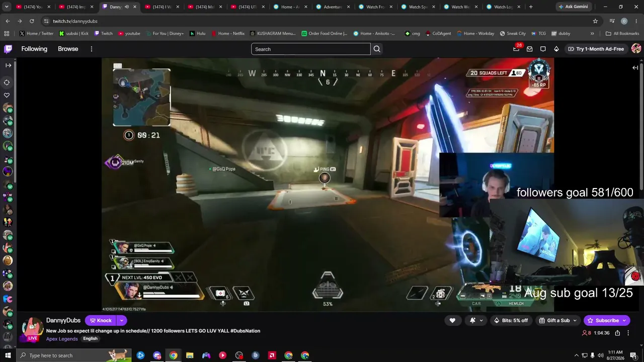Expand the chat panel arrow at right
Image resolution: width=644 pixels, height=362 pixels.
tap(635, 67)
